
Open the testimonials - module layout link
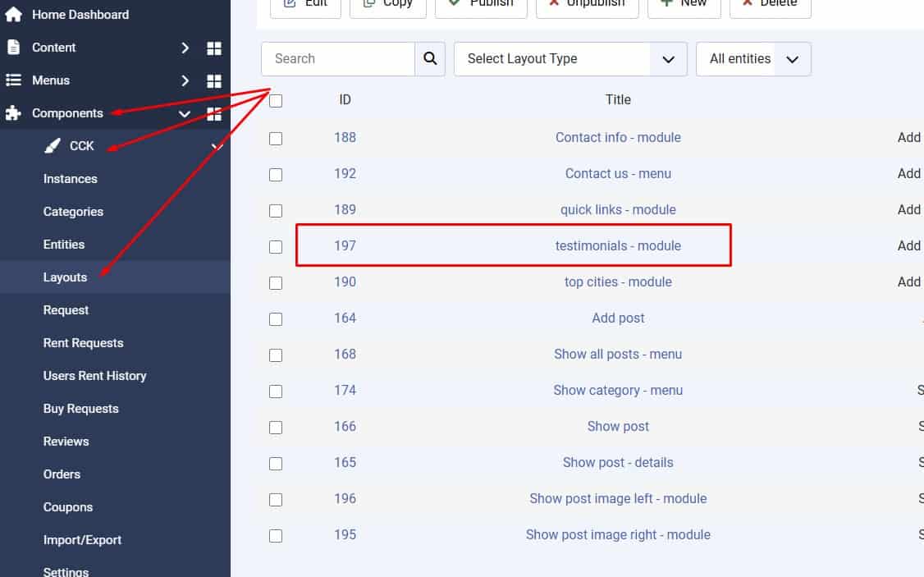tap(618, 245)
